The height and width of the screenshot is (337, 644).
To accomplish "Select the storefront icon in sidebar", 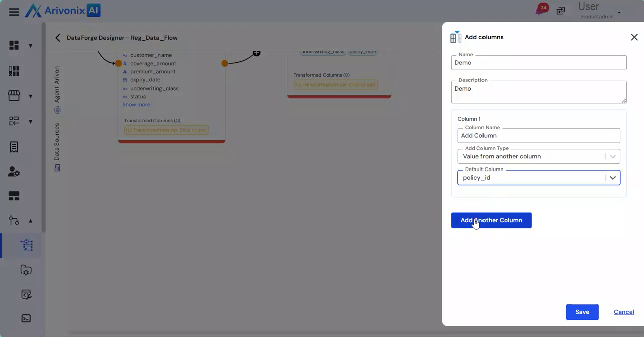I will tap(14, 96).
